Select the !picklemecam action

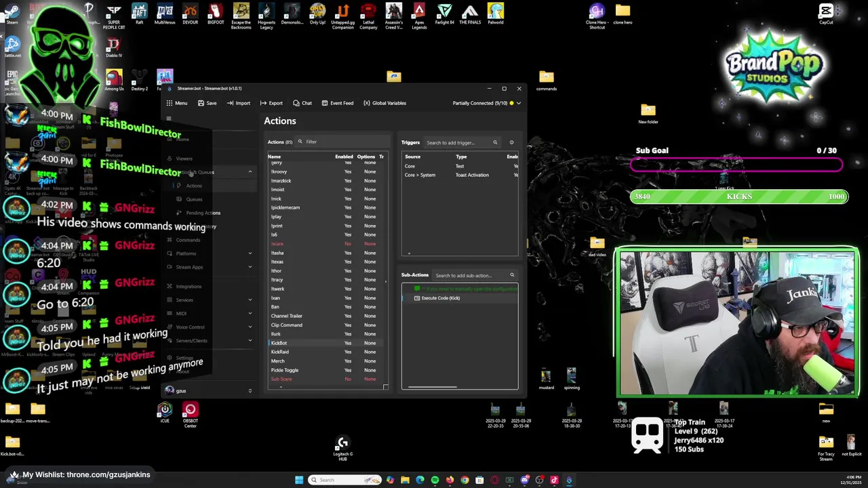click(x=327, y=207)
